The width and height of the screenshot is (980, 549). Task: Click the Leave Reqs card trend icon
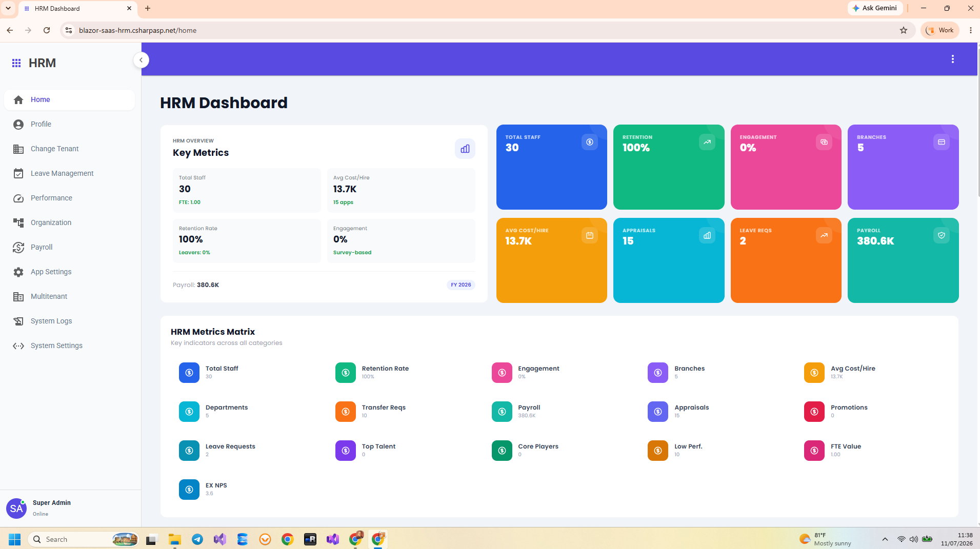824,235
